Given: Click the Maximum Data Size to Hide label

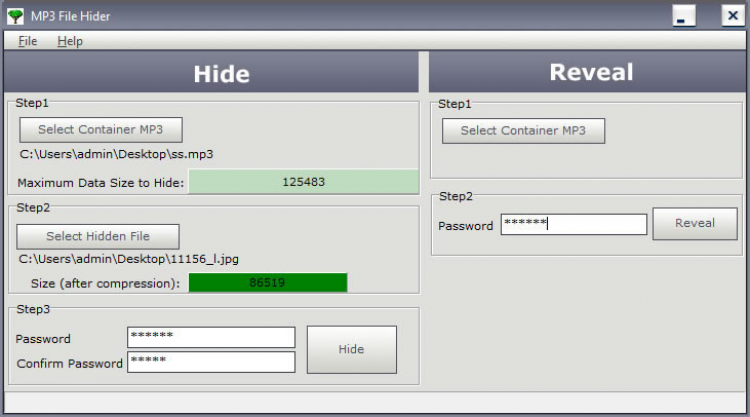Looking at the screenshot, I should pyautogui.click(x=100, y=183).
